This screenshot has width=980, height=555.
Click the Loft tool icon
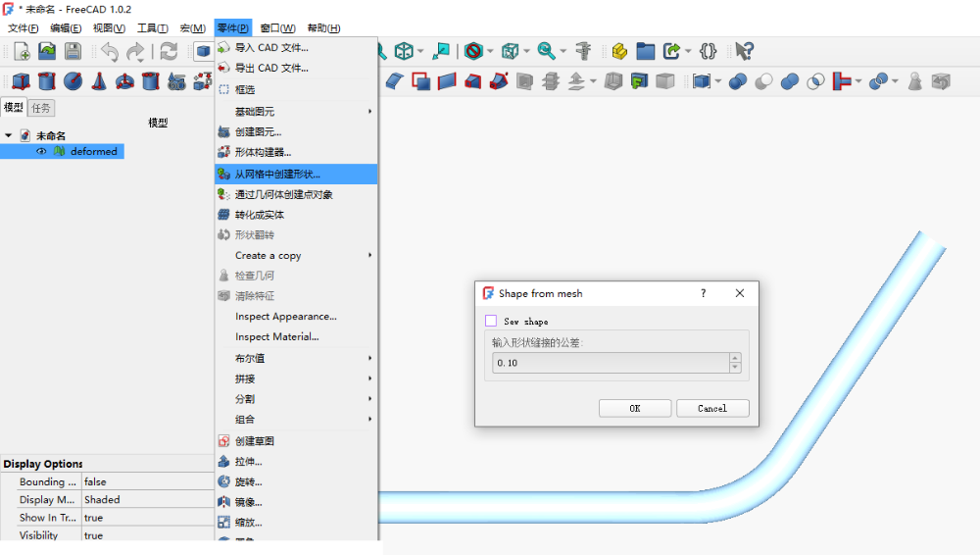(473, 81)
